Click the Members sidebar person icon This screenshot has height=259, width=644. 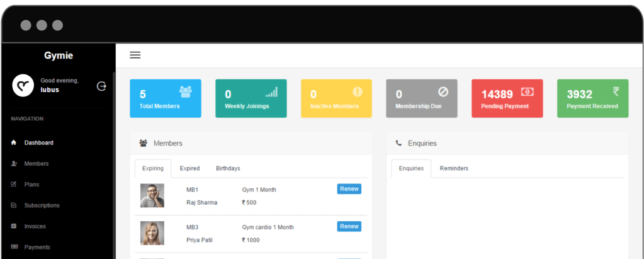[x=14, y=164]
